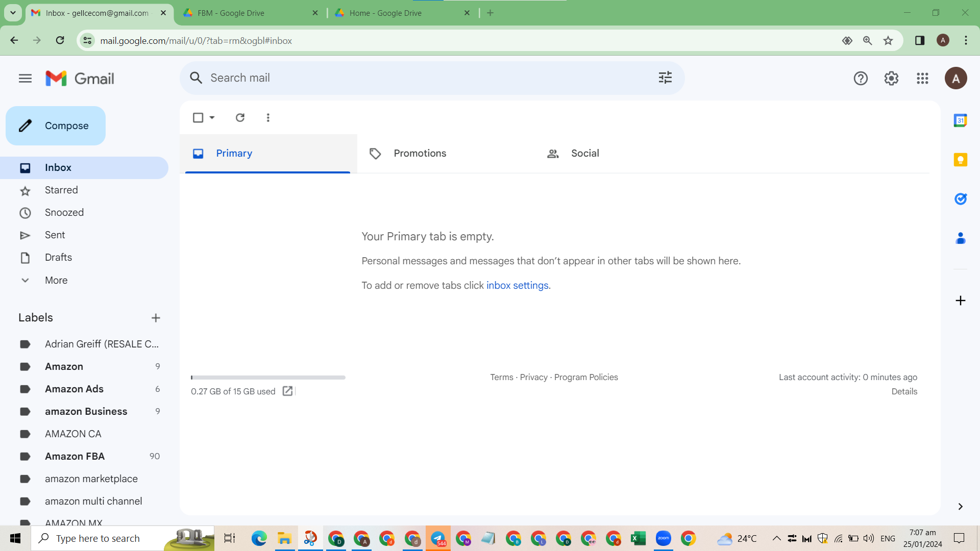Switch to Home - Google Drive browser tab
Viewport: 980px width, 551px height.
[x=402, y=13]
